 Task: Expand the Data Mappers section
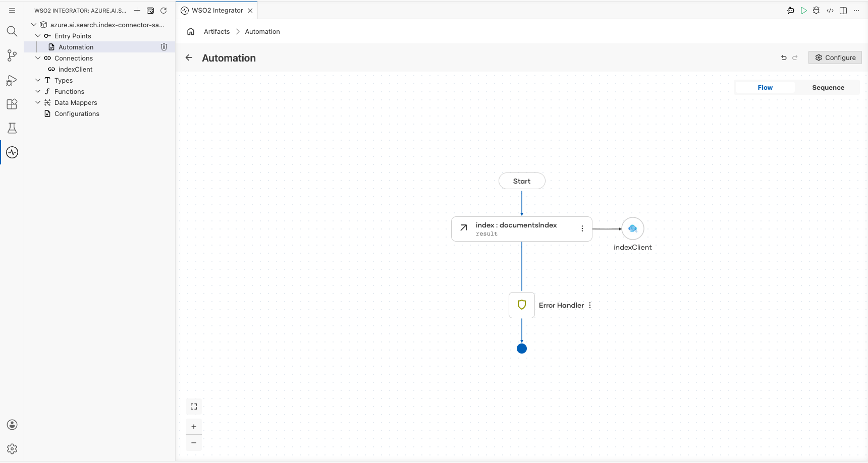pos(38,102)
